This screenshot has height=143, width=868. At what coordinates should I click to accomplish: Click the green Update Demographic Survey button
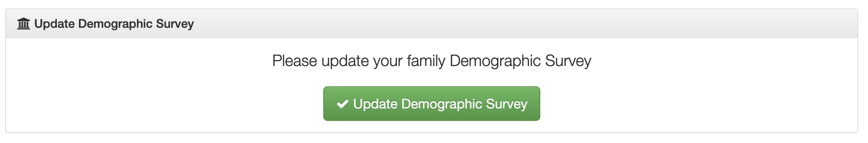[x=431, y=104]
